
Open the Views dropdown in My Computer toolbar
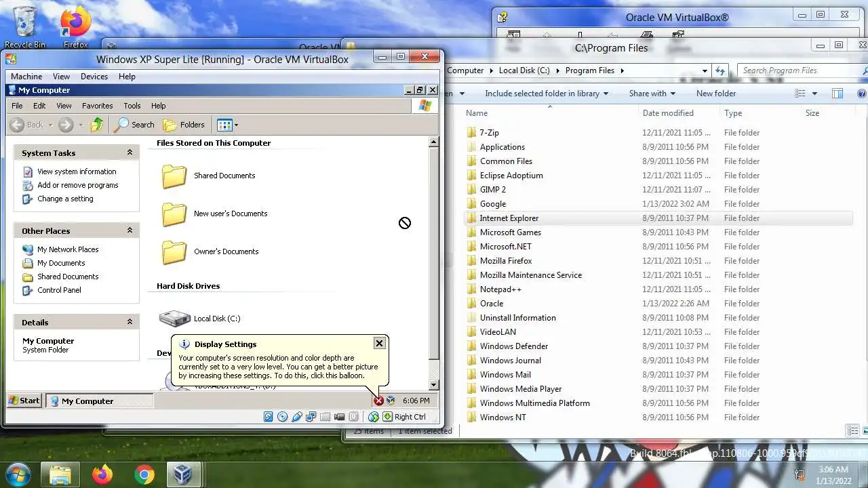click(227, 125)
